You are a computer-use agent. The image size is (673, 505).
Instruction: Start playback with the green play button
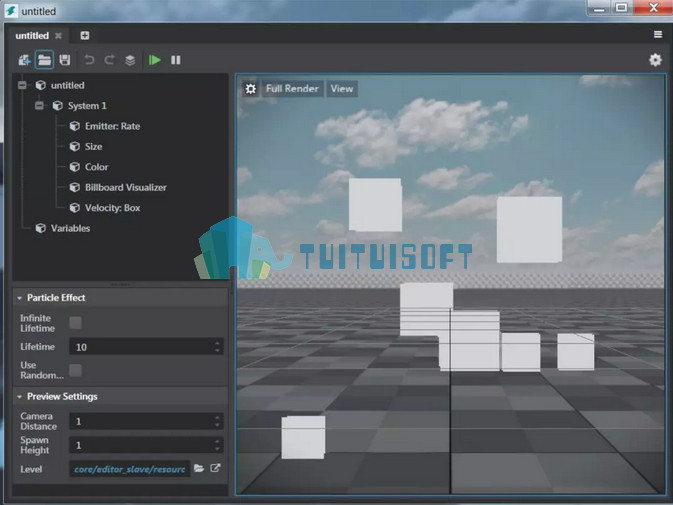click(x=155, y=60)
